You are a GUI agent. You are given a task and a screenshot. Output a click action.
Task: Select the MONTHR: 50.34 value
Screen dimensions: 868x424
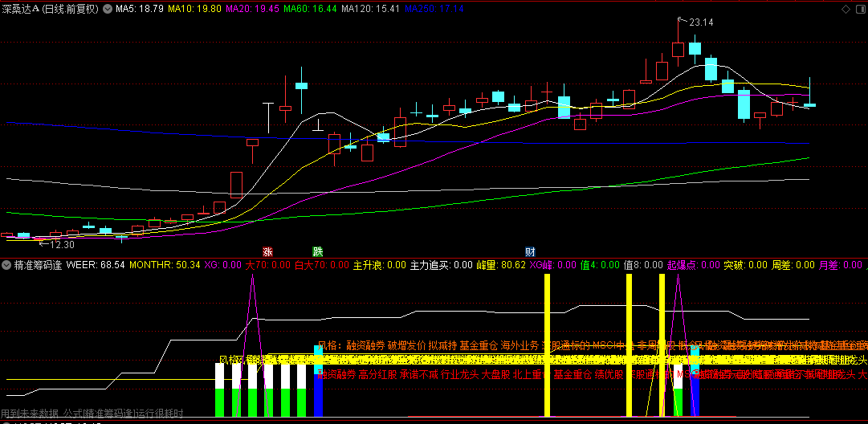165,264
